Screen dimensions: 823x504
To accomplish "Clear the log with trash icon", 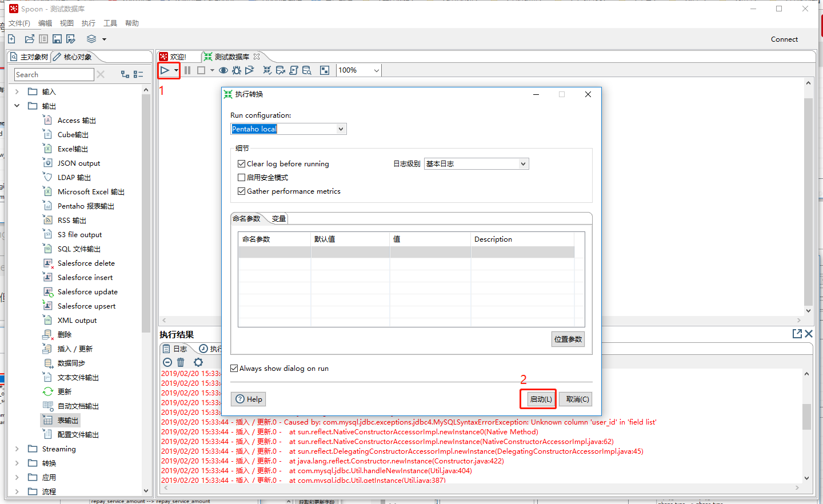I will (x=181, y=362).
